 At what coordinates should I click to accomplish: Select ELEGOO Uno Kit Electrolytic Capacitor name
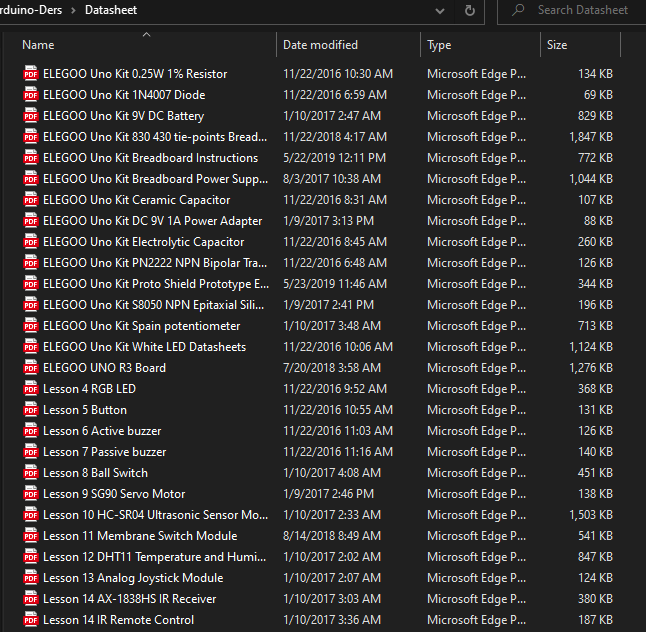pyautogui.click(x=143, y=242)
